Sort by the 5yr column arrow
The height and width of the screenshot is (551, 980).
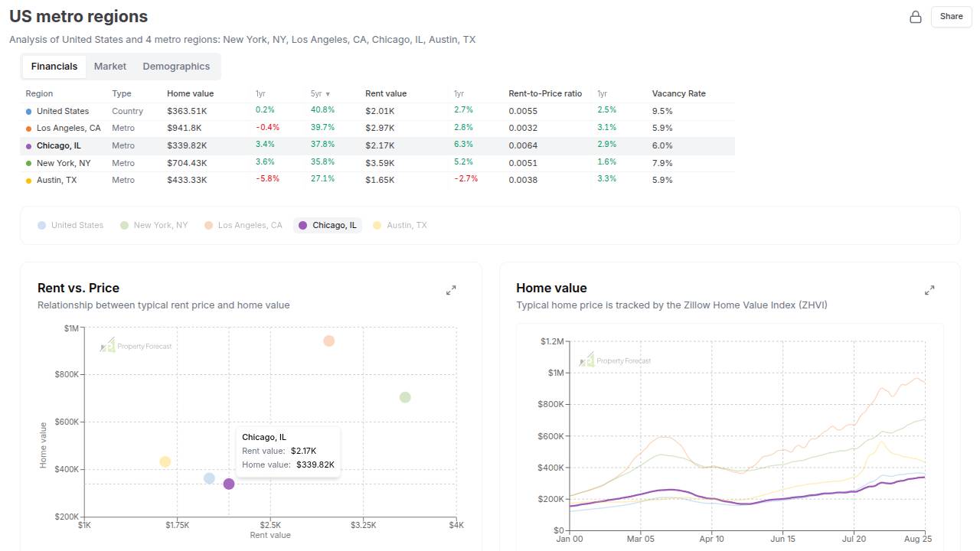point(328,94)
